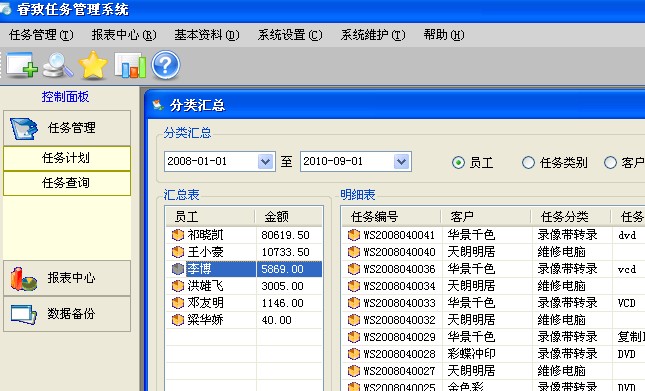Click 录像带转录 in the WS2008040041 row
This screenshot has height=391, width=645.
click(567, 235)
